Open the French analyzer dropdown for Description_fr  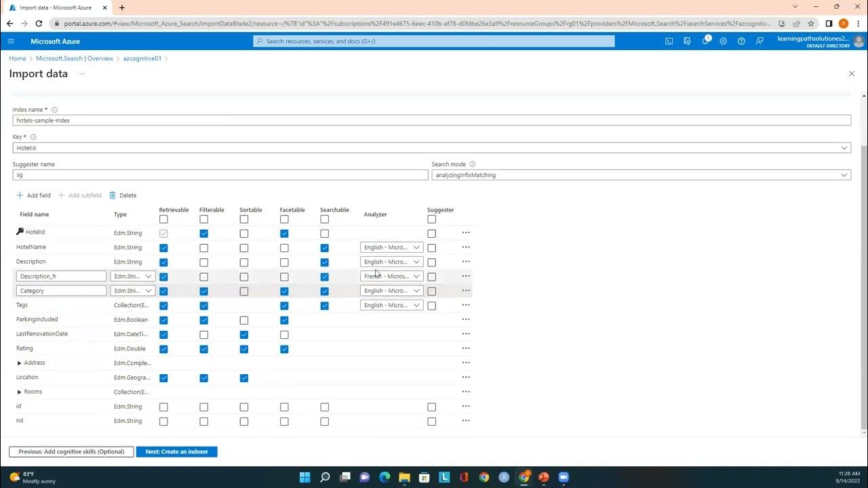tap(392, 276)
